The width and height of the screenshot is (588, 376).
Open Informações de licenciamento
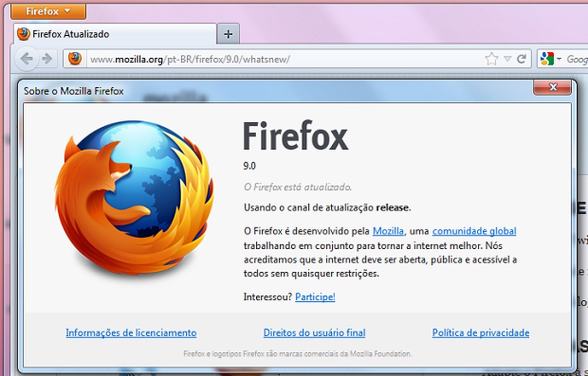point(131,332)
